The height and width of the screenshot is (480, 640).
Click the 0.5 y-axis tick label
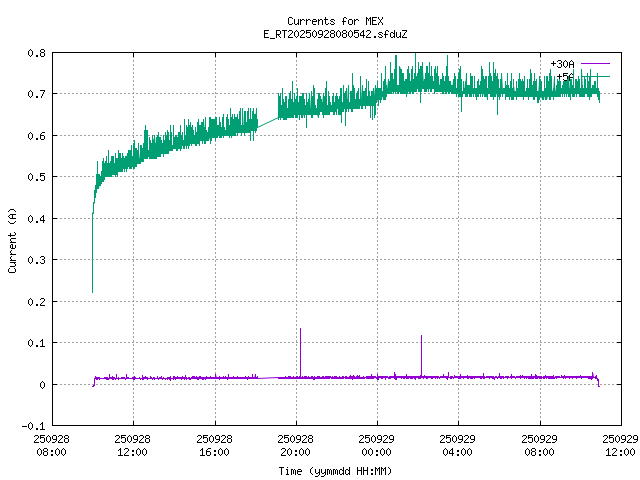coord(35,177)
